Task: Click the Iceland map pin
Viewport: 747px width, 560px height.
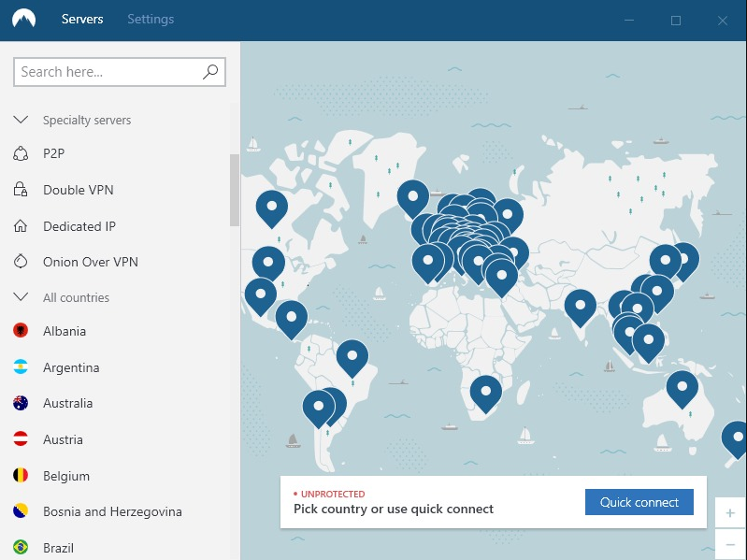Action: coord(413,198)
